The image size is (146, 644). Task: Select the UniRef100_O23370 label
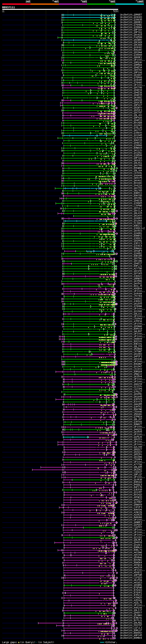(x=131, y=387)
